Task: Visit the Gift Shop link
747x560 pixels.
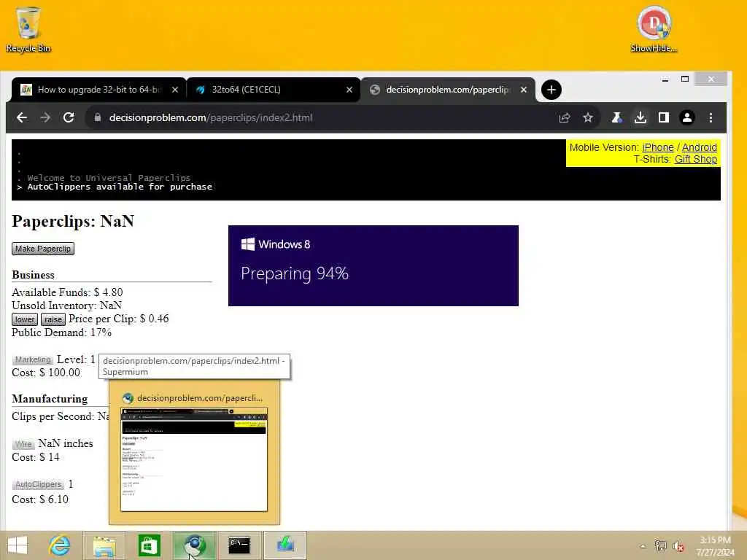Action: [x=695, y=159]
